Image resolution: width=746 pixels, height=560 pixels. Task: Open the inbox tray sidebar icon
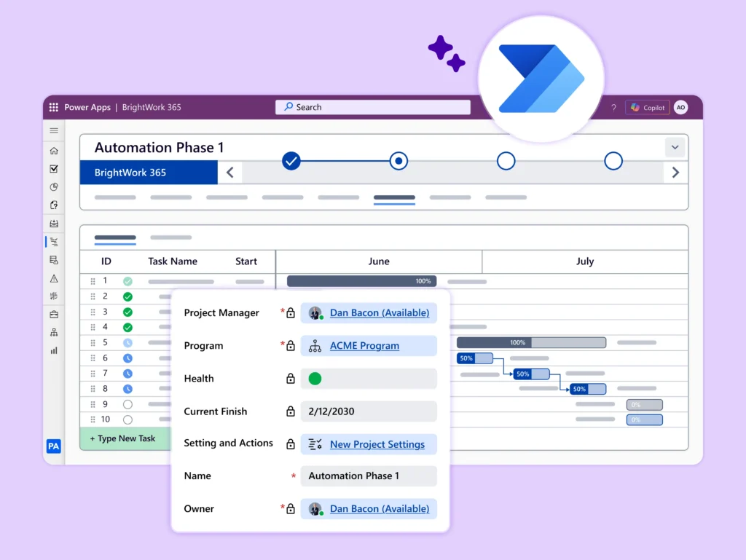[x=54, y=224]
